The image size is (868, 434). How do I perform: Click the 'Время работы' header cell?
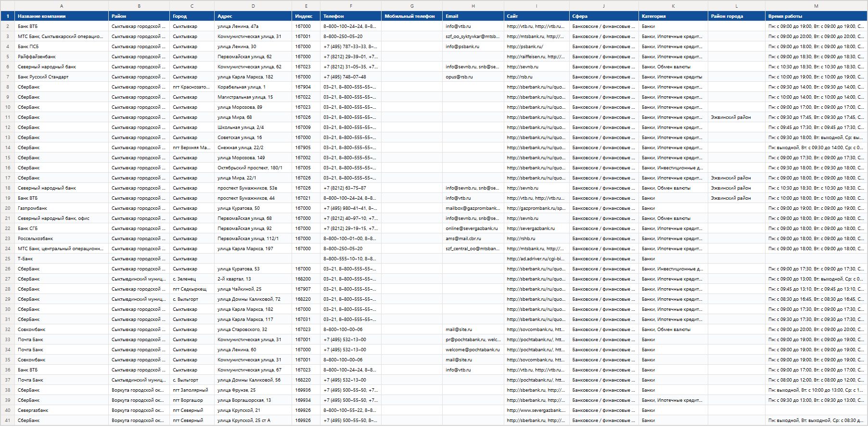click(816, 16)
